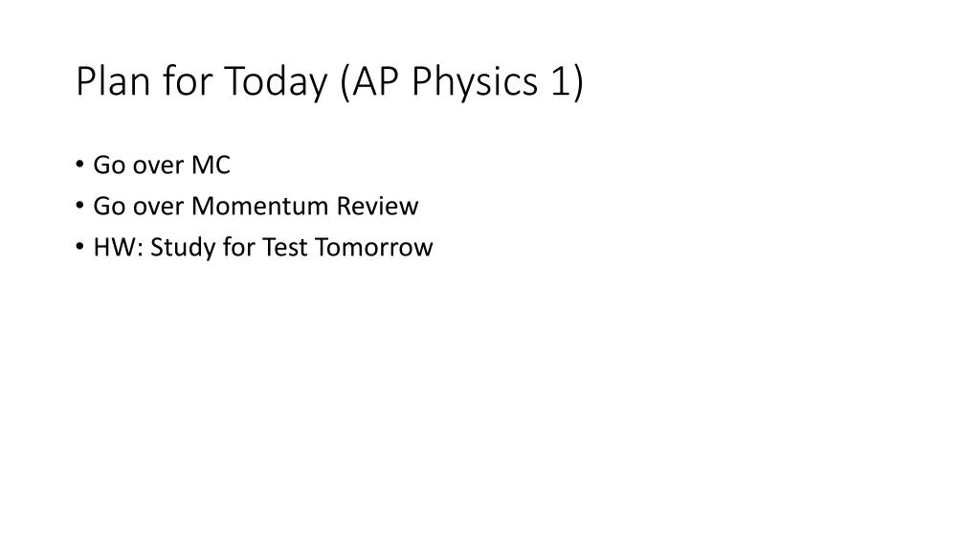The height and width of the screenshot is (551, 980).
Task: Click the bullet dot before 'Go over MC'
Action: coord(79,165)
